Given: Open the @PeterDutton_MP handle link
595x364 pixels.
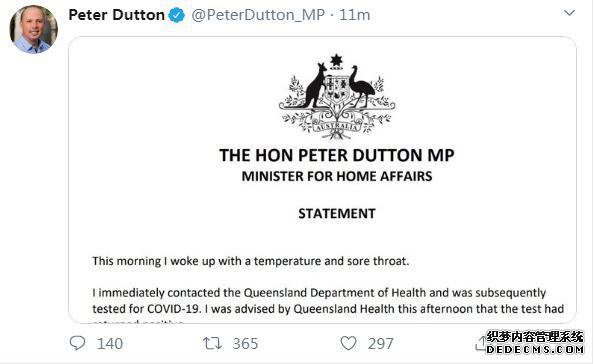Looking at the screenshot, I should [258, 15].
